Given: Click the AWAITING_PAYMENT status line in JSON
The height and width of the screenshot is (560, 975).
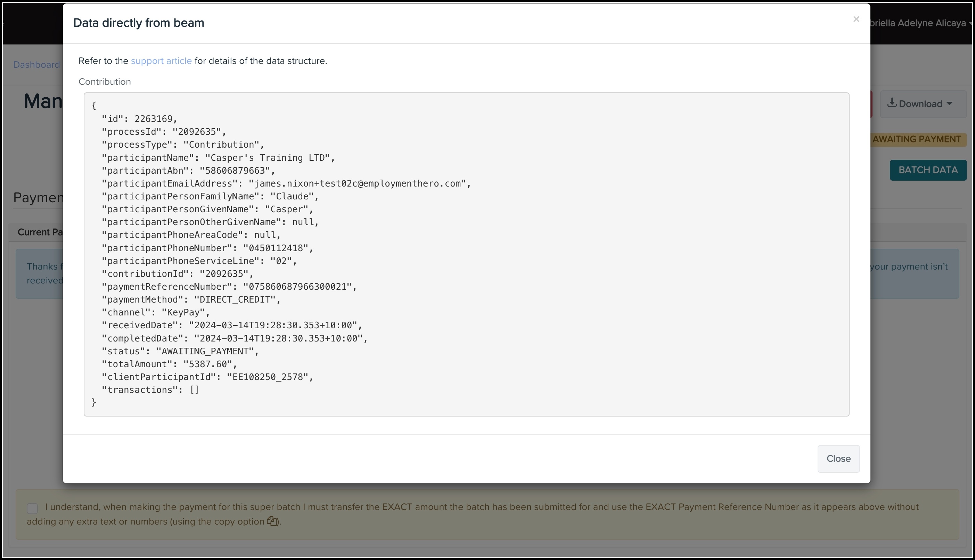Looking at the screenshot, I should pyautogui.click(x=207, y=352).
